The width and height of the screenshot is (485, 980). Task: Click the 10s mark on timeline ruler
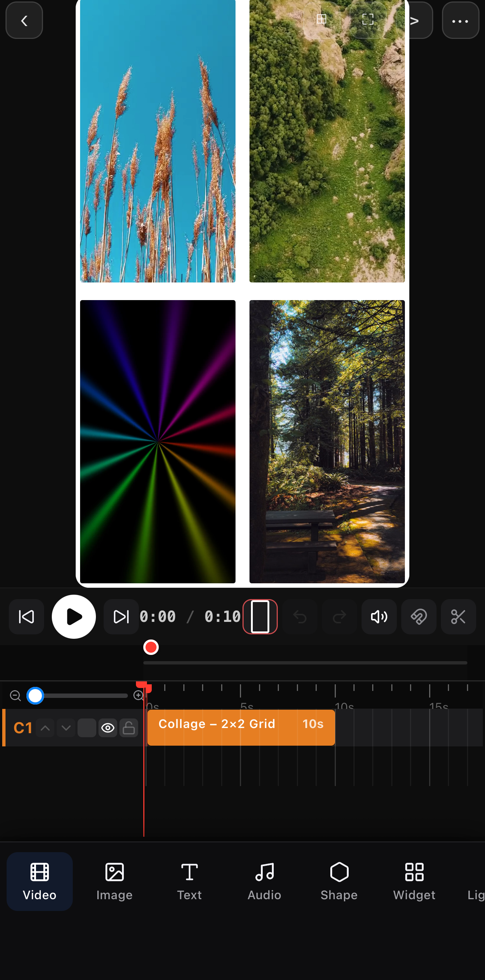point(344,706)
